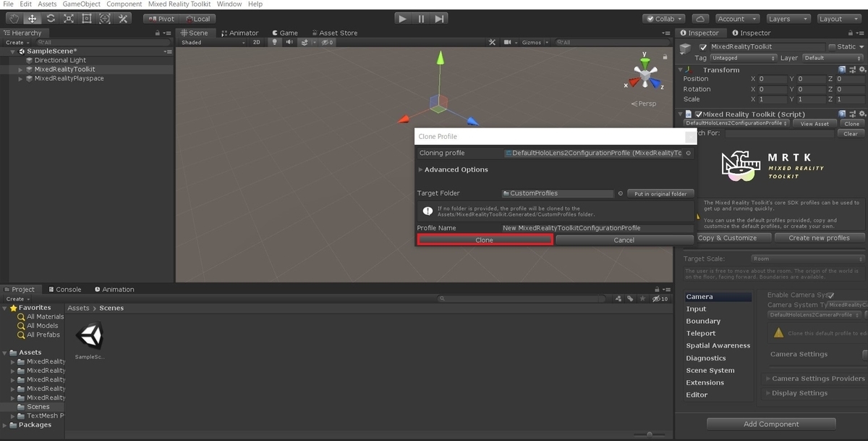Toggle Local handle rotation
Screen dimensions: 868x441
coord(197,19)
